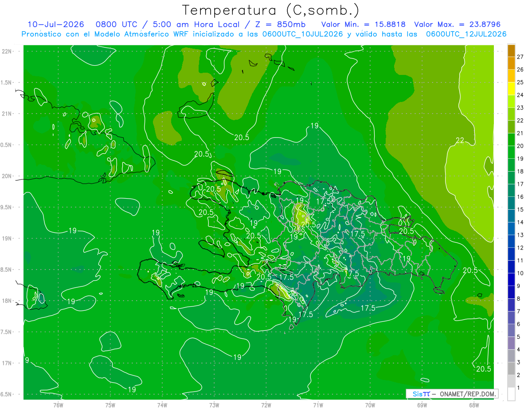Viewport: 532px width, 411px height.
Task: Click the '73W' longitude axis label
Action: tap(214, 405)
